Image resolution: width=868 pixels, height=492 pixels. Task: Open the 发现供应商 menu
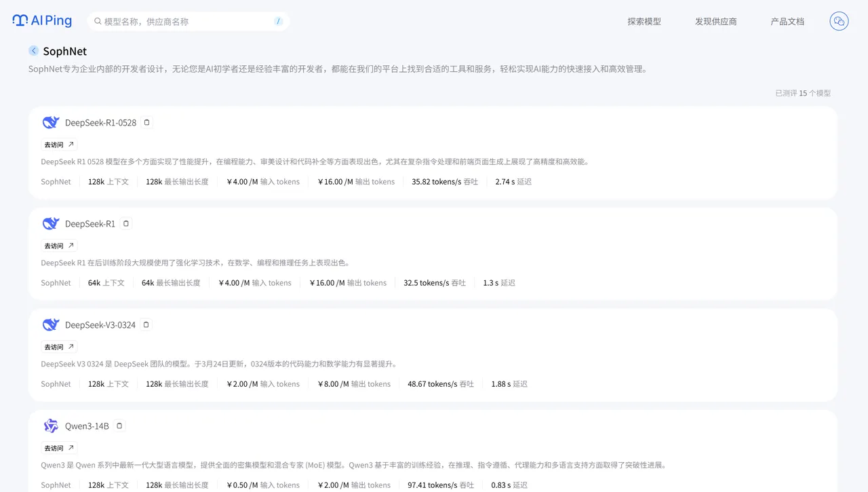(716, 22)
